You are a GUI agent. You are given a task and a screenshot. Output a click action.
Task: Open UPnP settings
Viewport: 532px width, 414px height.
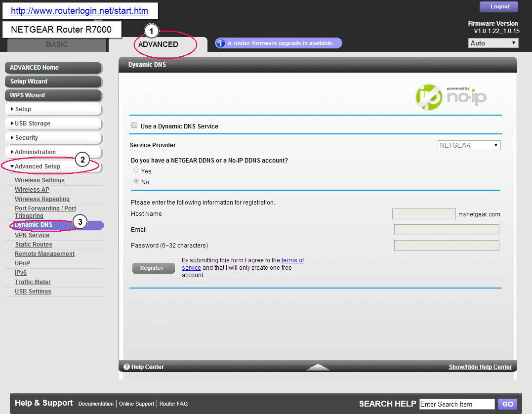tap(22, 263)
